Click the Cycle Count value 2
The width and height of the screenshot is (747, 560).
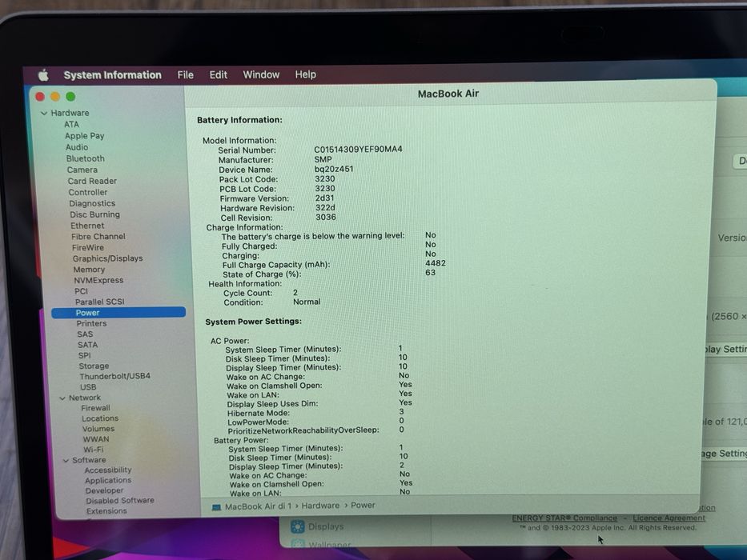[x=295, y=293]
